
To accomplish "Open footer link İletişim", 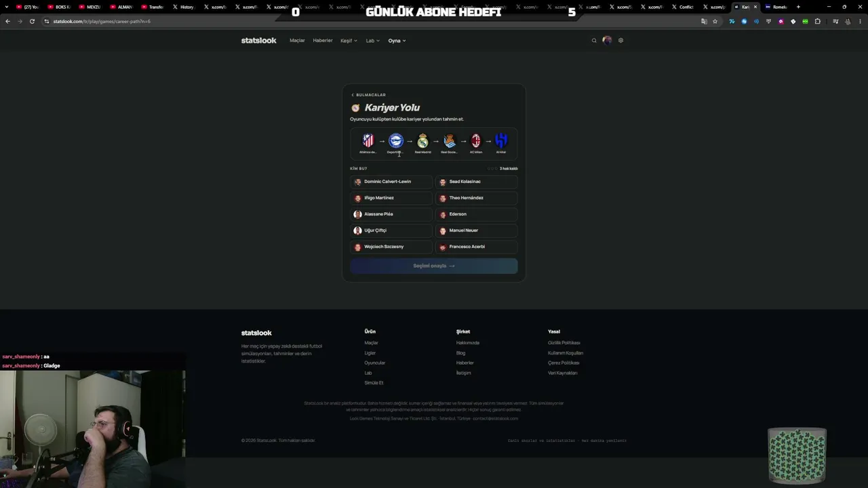I will coord(463,373).
